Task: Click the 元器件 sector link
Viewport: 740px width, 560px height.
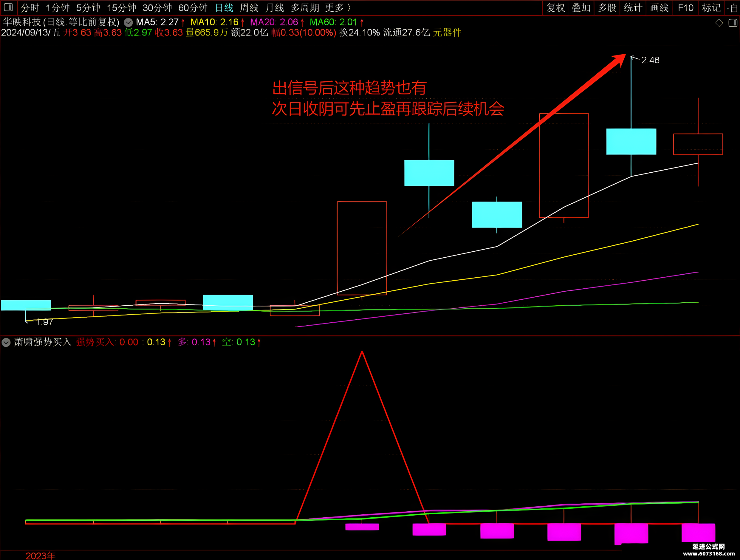Action: [x=447, y=33]
